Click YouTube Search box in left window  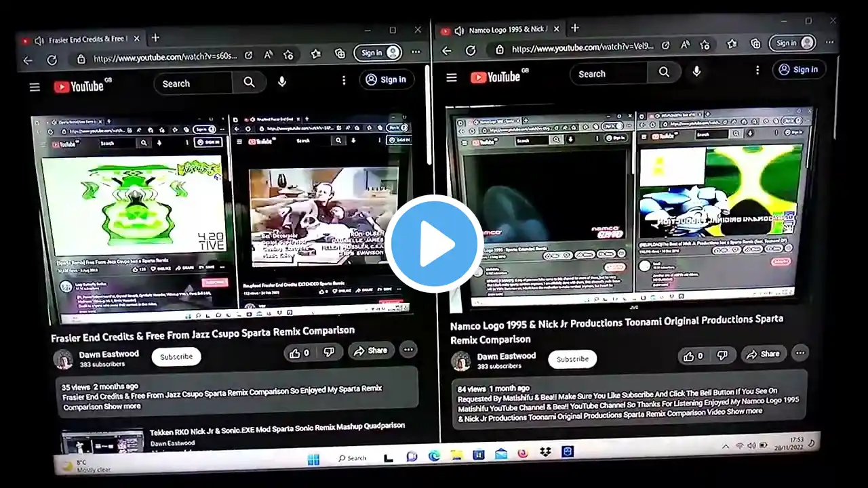coord(193,83)
